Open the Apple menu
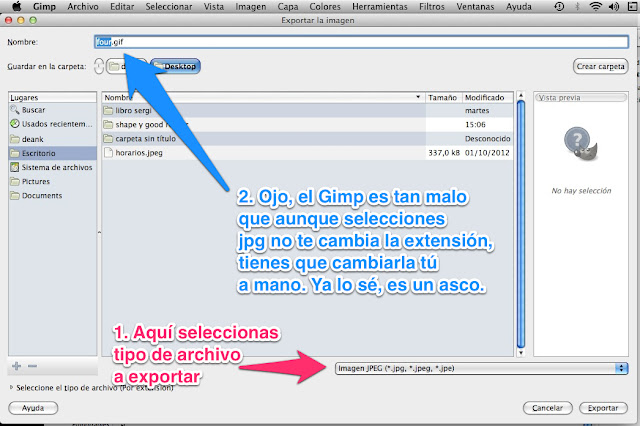 tap(16, 7)
